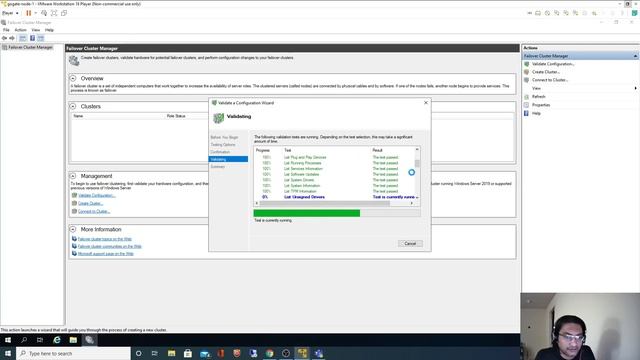Collapse Failover Cluster Manager header in Actions pane
Image resolution: width=640 pixels, height=360 pixels.
point(635,56)
